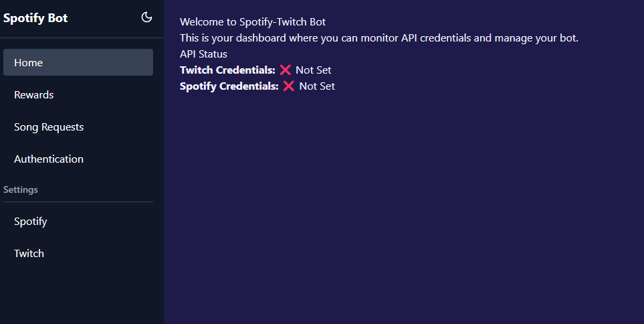Open Song Requests in the sidebar
The height and width of the screenshot is (324, 644).
pyautogui.click(x=78, y=127)
